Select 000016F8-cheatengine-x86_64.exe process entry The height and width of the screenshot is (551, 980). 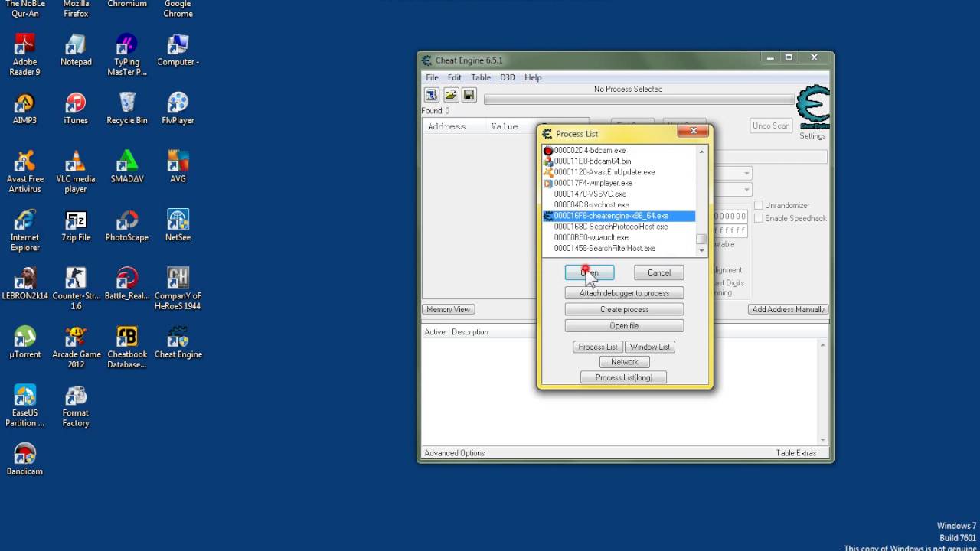619,216
